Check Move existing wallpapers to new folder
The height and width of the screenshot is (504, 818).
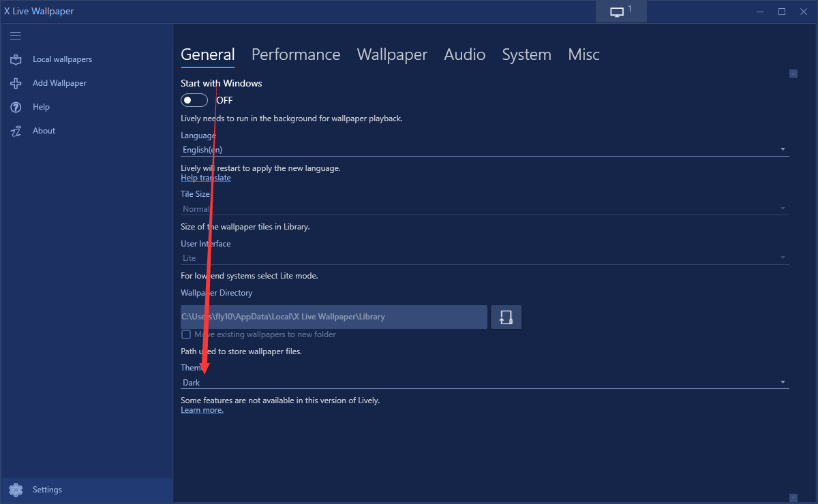(x=185, y=334)
